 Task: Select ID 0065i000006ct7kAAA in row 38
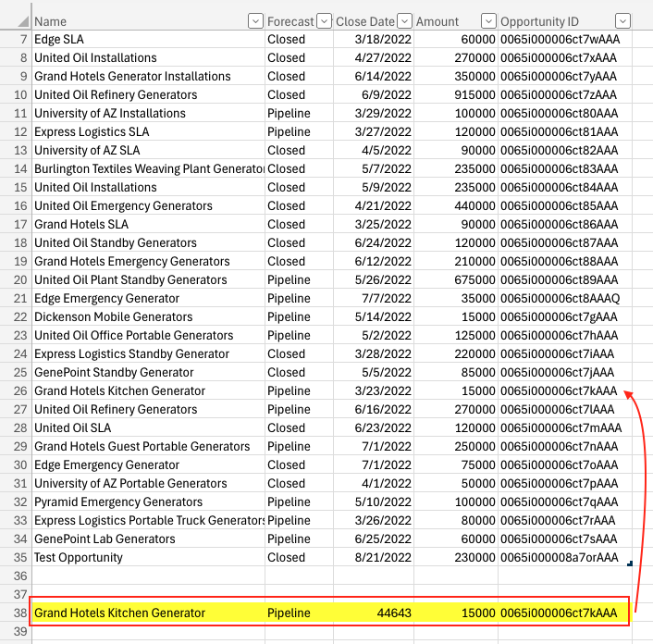point(565,613)
